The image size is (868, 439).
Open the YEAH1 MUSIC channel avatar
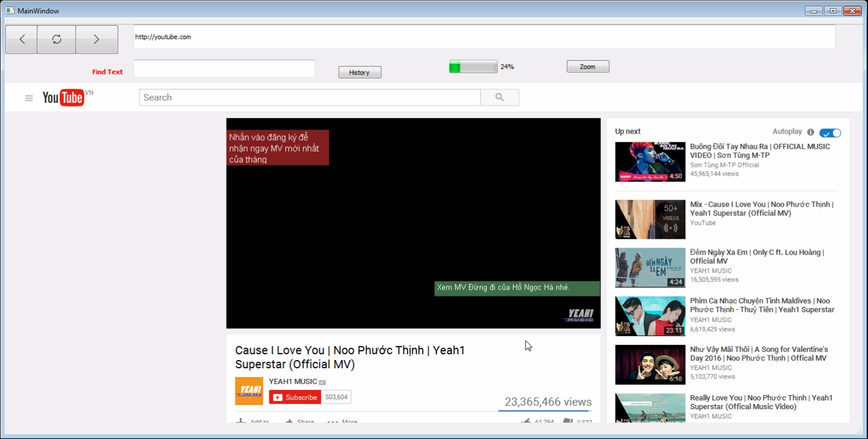[x=249, y=391]
